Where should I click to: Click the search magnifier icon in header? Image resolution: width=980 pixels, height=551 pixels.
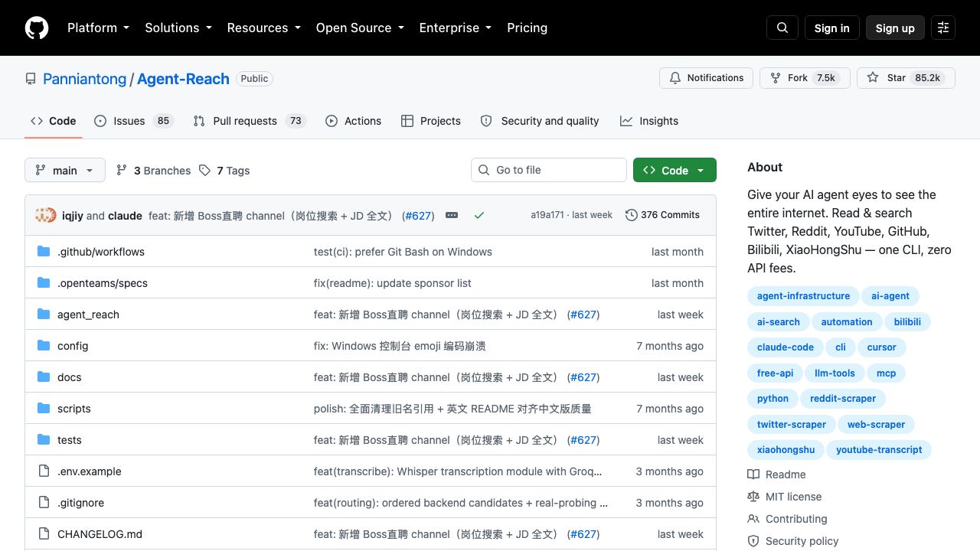782,28
